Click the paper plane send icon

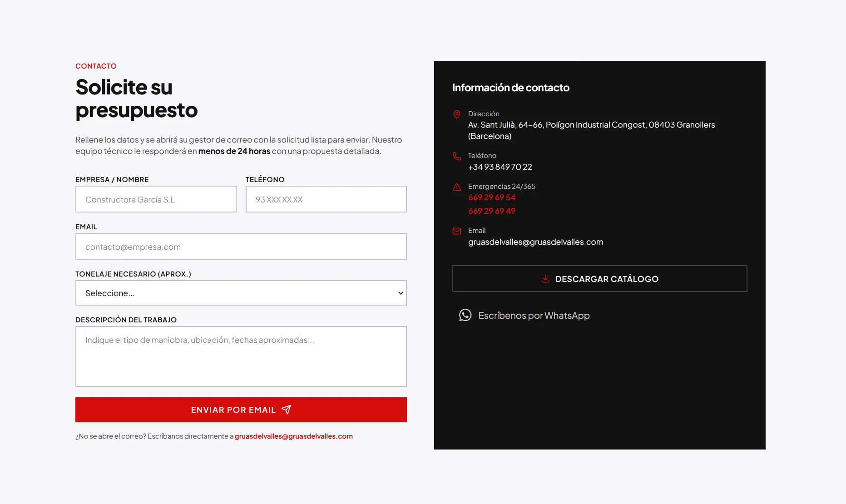[286, 410]
